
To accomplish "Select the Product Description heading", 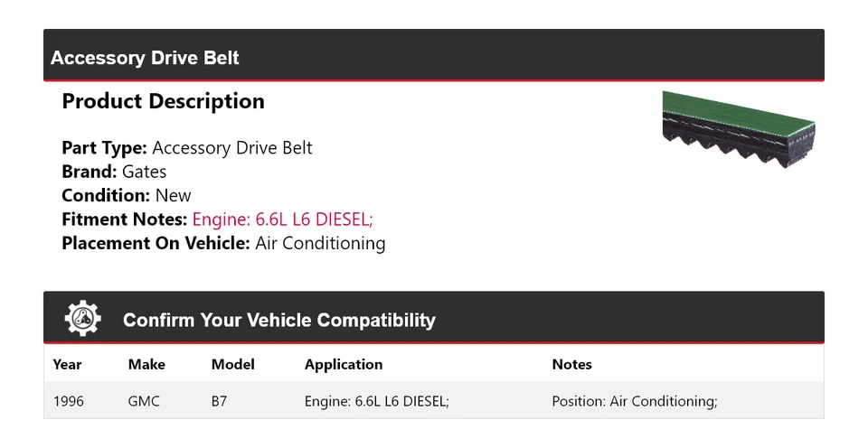I will [x=163, y=101].
